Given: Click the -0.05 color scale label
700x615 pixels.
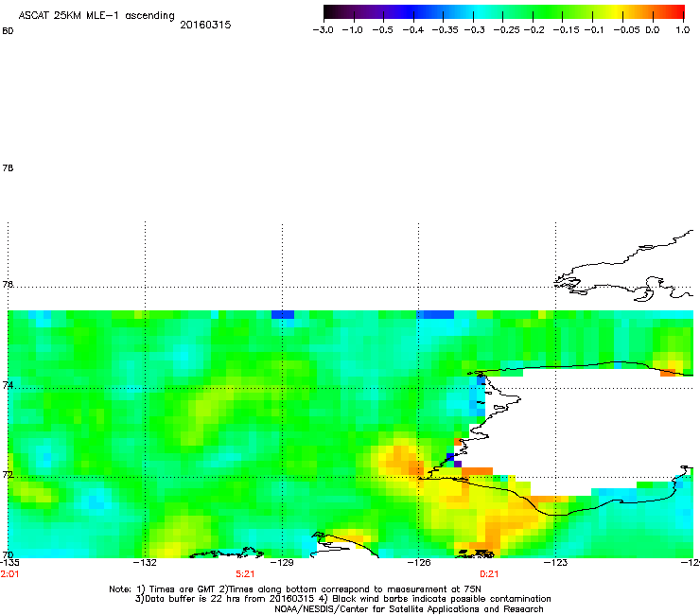Looking at the screenshot, I should pos(627,30).
